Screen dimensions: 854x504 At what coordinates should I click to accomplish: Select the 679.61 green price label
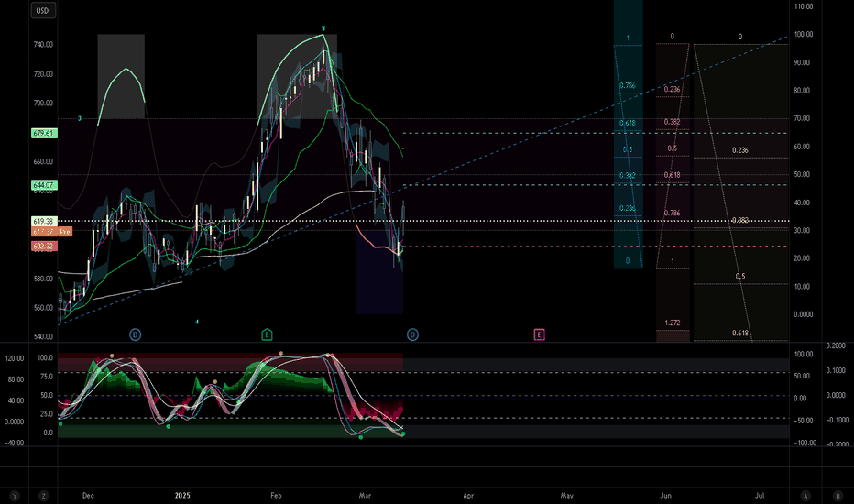(x=44, y=134)
